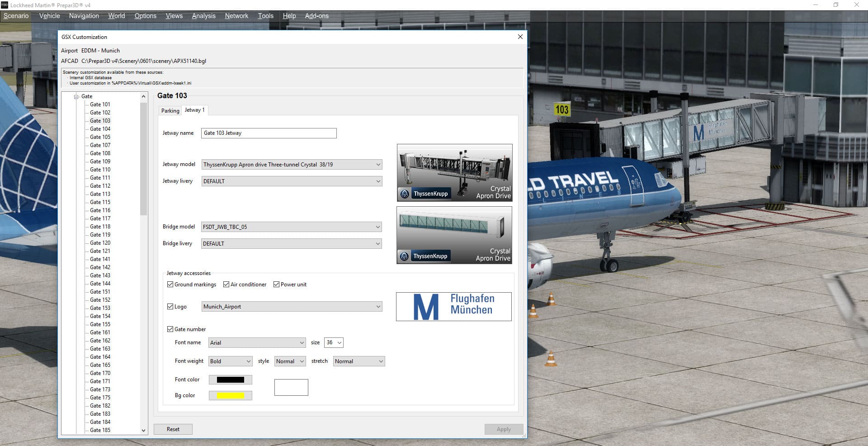Disable the Air conditioner accessory
Screen dimensions: 868x446
[x=226, y=285]
